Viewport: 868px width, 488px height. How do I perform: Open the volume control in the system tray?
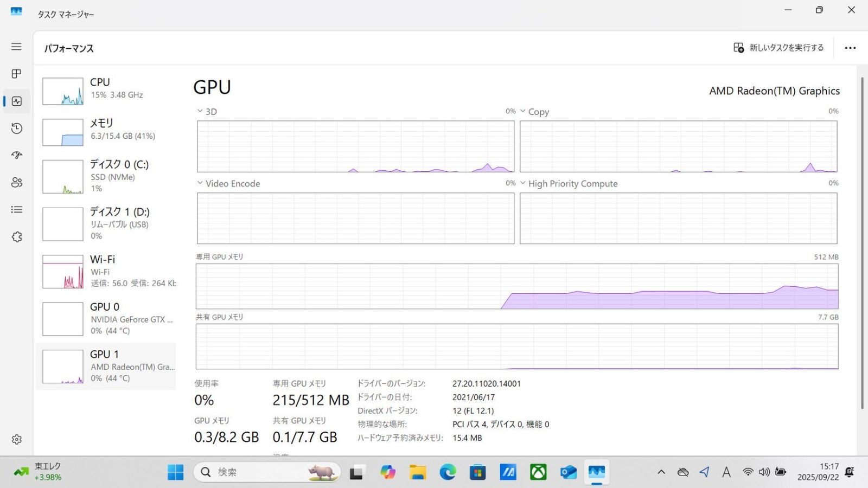pyautogui.click(x=765, y=472)
